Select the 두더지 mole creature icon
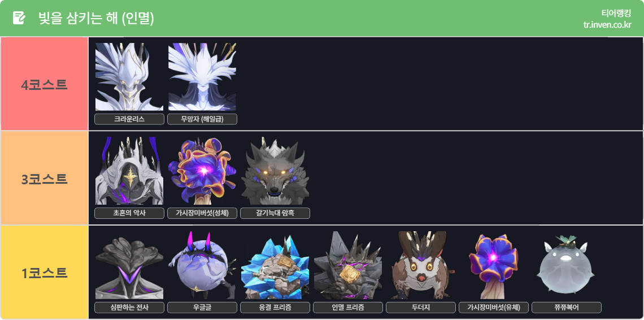 [421, 265]
